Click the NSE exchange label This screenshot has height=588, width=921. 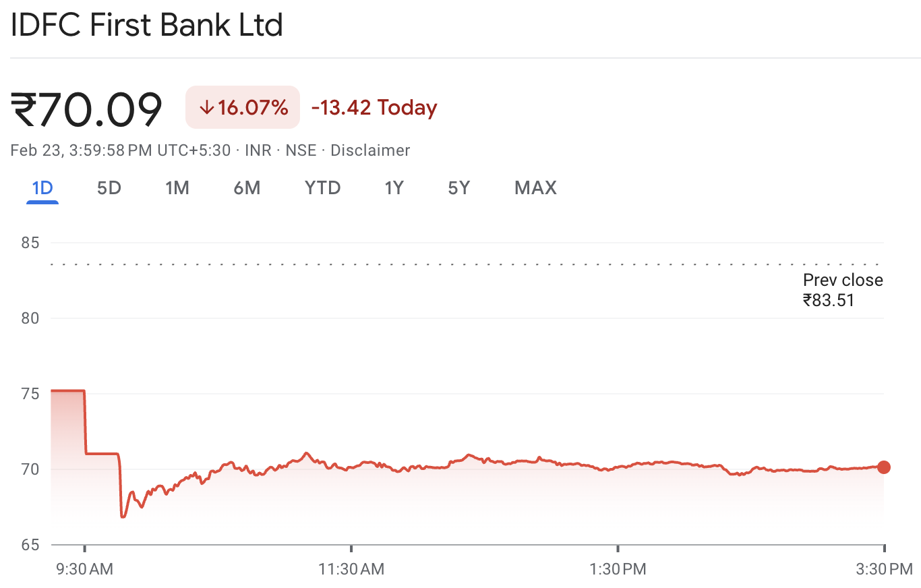(301, 150)
